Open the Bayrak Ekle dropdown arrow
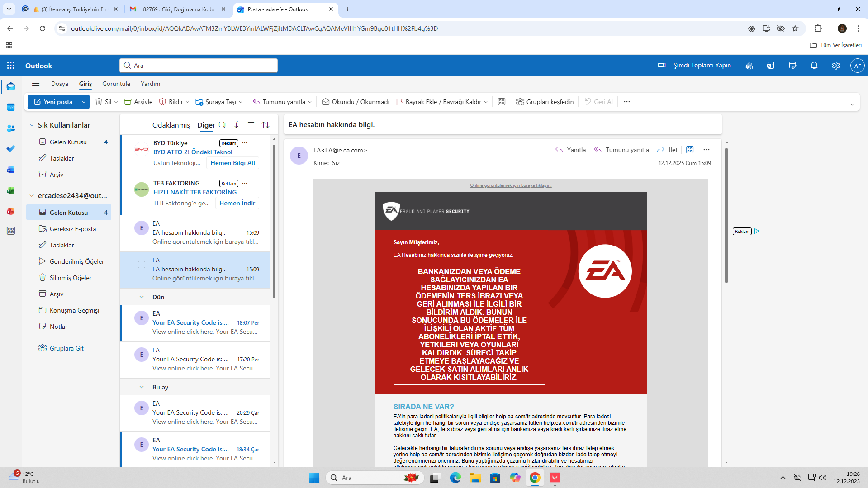 click(x=486, y=102)
